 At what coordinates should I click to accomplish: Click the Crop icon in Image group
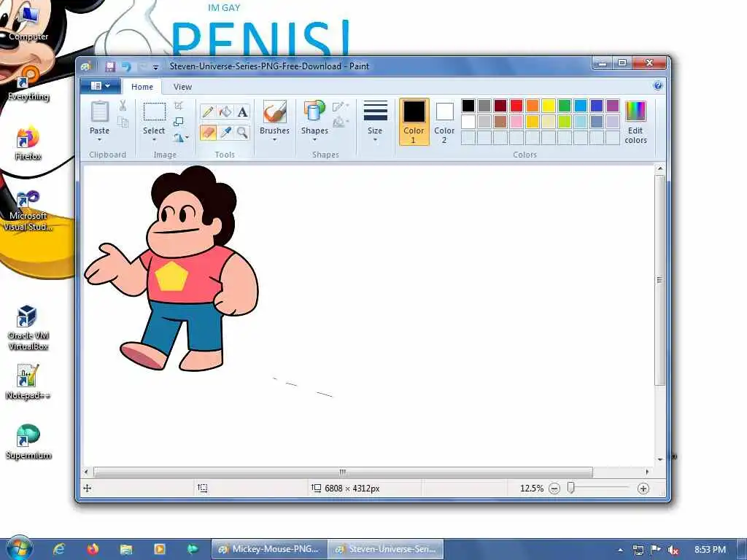[179, 106]
